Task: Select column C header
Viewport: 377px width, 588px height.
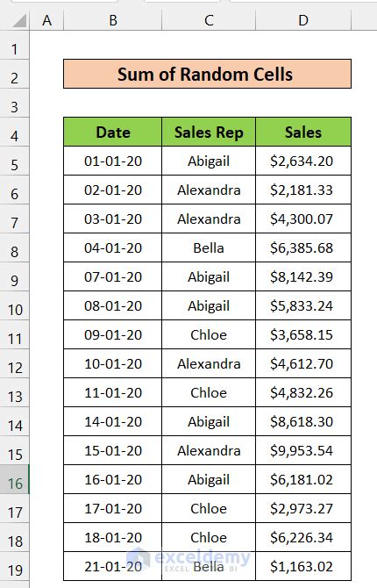Action: 209,20
